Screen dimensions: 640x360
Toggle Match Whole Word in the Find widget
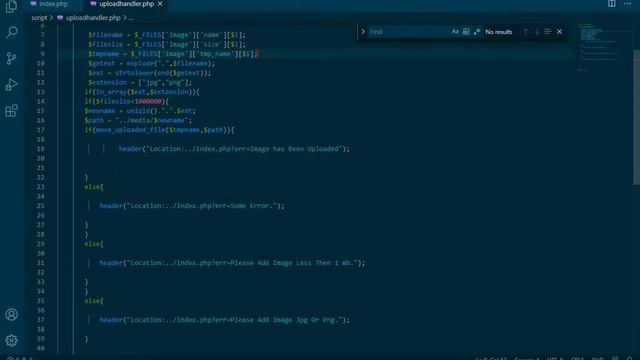point(466,31)
